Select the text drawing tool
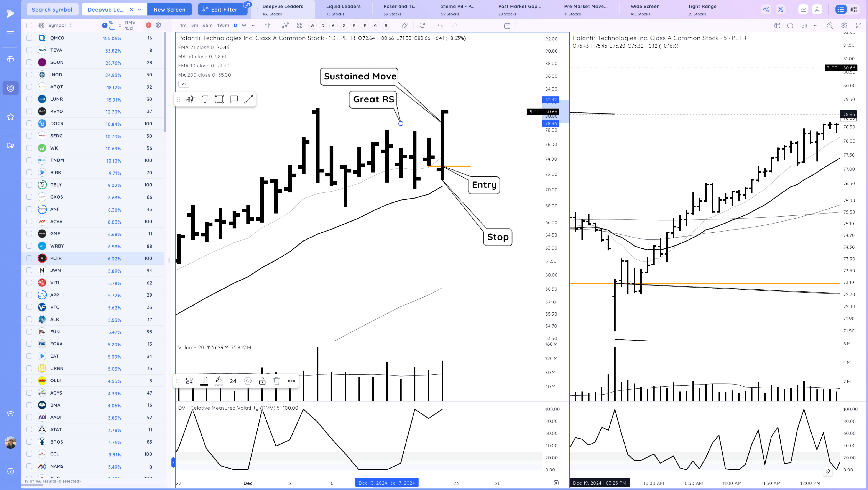 tap(205, 99)
